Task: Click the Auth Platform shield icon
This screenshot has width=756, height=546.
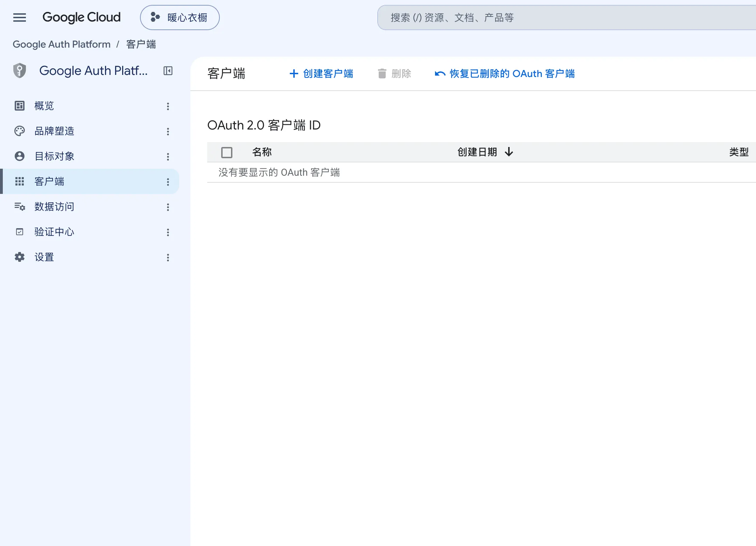Action: click(20, 71)
